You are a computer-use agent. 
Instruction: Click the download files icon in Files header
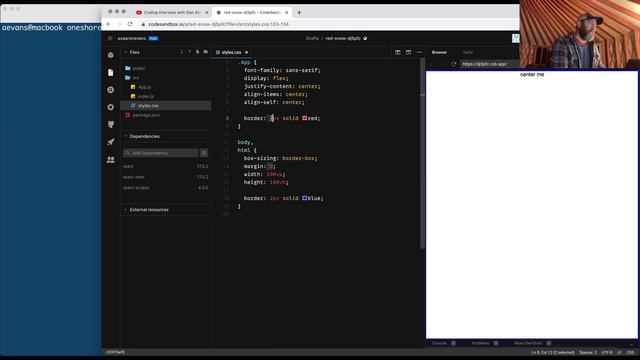click(x=182, y=52)
